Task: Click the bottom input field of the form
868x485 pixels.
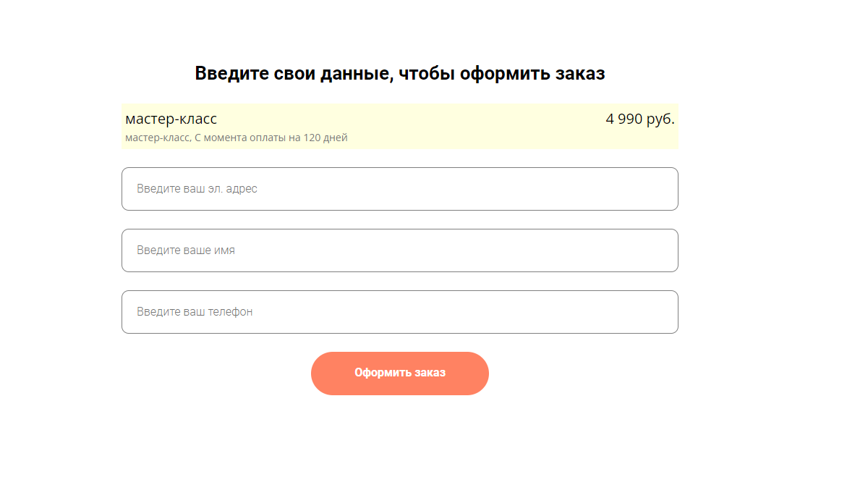Action: pos(400,312)
